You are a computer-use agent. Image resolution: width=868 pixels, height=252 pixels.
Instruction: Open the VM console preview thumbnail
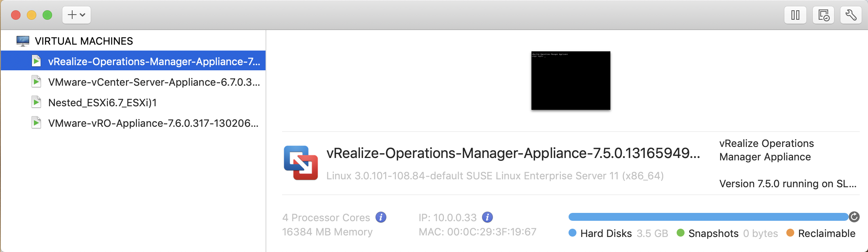click(571, 81)
